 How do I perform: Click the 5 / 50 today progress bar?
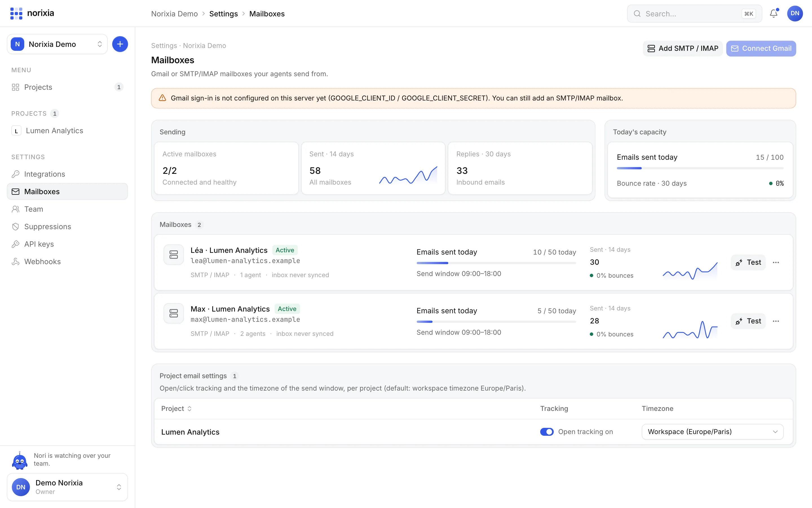[x=496, y=321]
